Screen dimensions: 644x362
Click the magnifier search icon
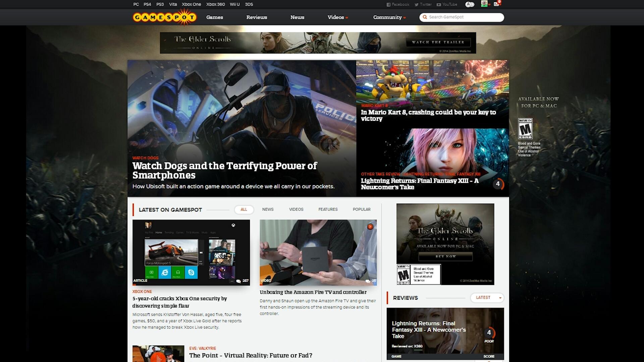[425, 17]
